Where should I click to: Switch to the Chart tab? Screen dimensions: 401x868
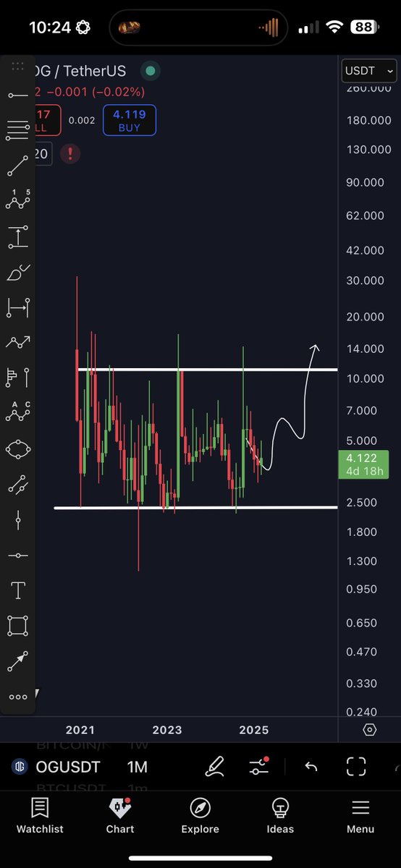click(120, 816)
